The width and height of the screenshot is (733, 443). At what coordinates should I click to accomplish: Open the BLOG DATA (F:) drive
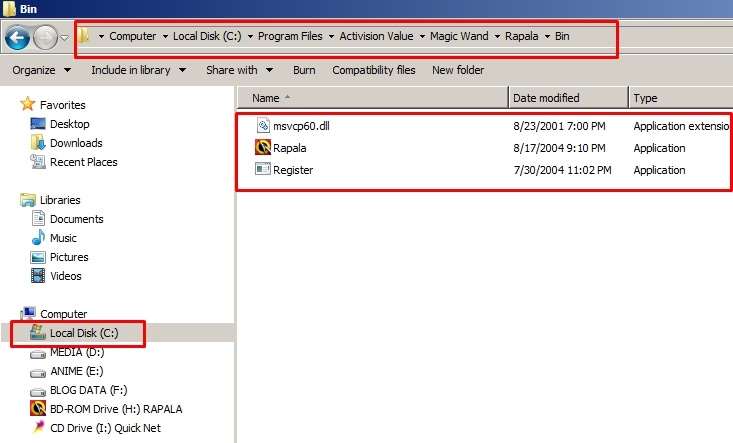(88, 390)
